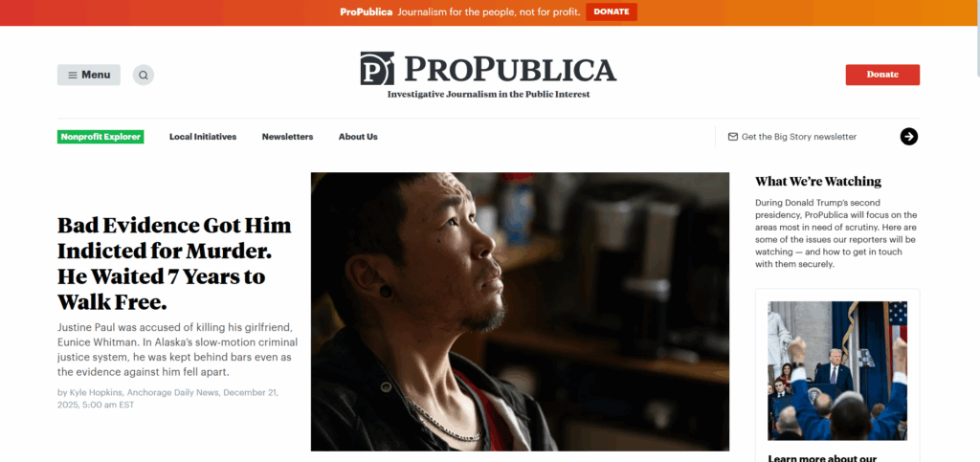Open the What We're Watching heading

click(x=818, y=182)
